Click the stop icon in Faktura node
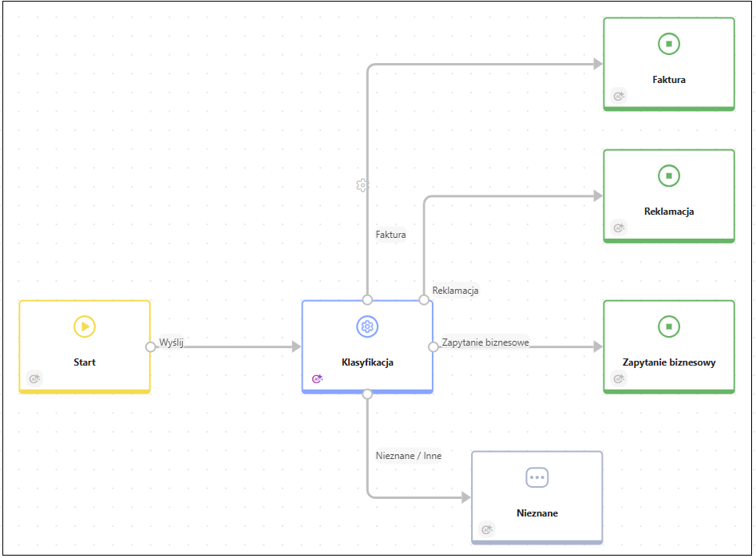This screenshot has width=756, height=558. tap(668, 44)
